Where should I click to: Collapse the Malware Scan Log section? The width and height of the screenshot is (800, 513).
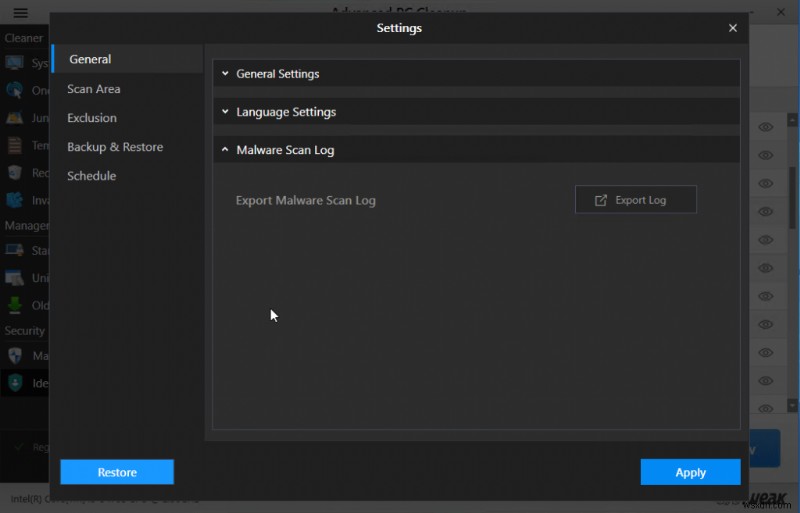(x=476, y=150)
